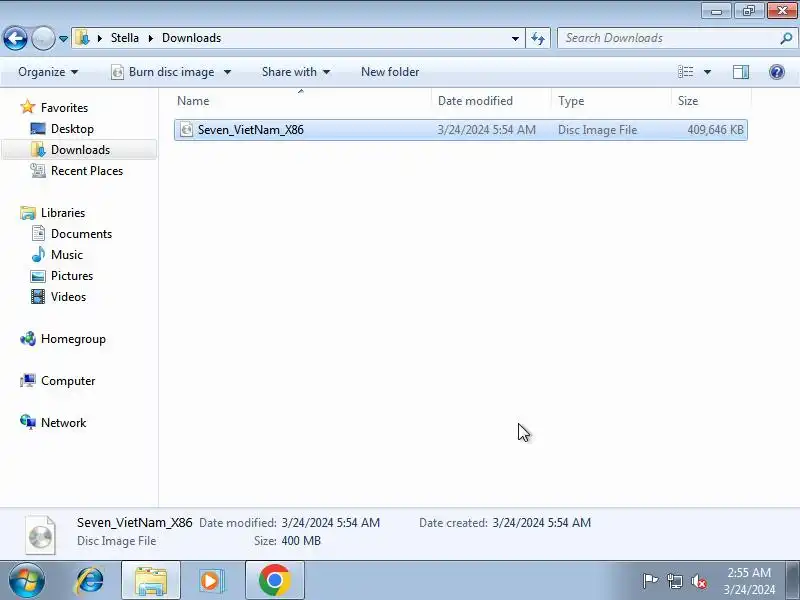This screenshot has width=800, height=600.
Task: Click the Date modified value in the details pane
Action: click(331, 522)
